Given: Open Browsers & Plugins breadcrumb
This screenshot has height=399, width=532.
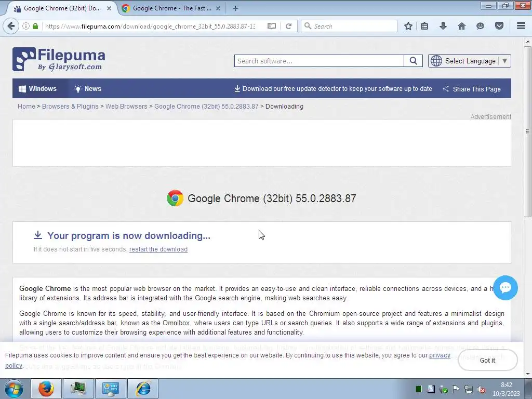Looking at the screenshot, I should [x=70, y=106].
